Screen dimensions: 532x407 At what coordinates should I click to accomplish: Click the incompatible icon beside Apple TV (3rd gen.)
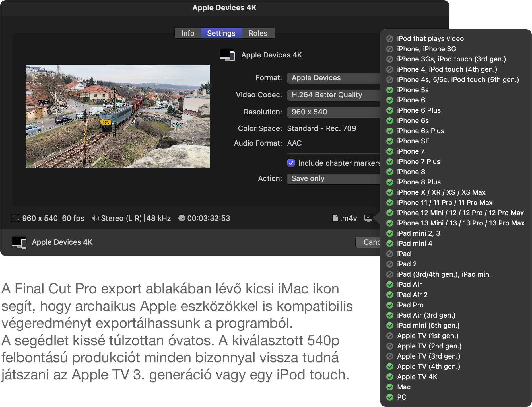390,356
